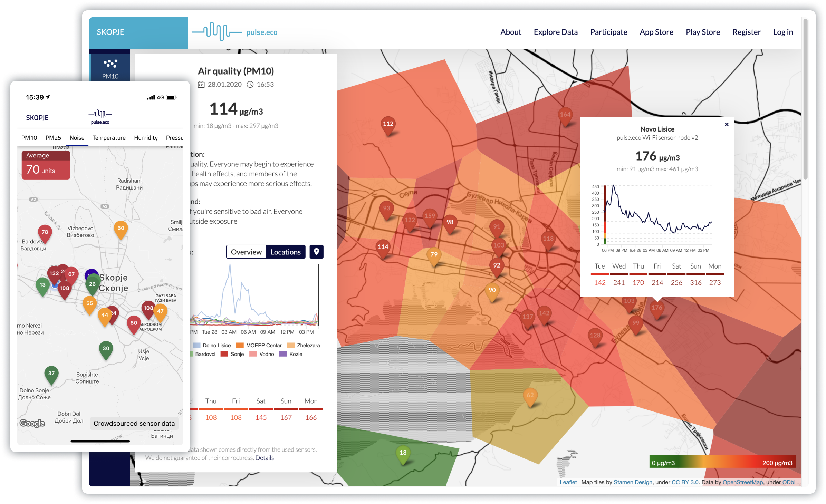Open the Details disclaimer link
This screenshot has width=826, height=504.
(265, 458)
